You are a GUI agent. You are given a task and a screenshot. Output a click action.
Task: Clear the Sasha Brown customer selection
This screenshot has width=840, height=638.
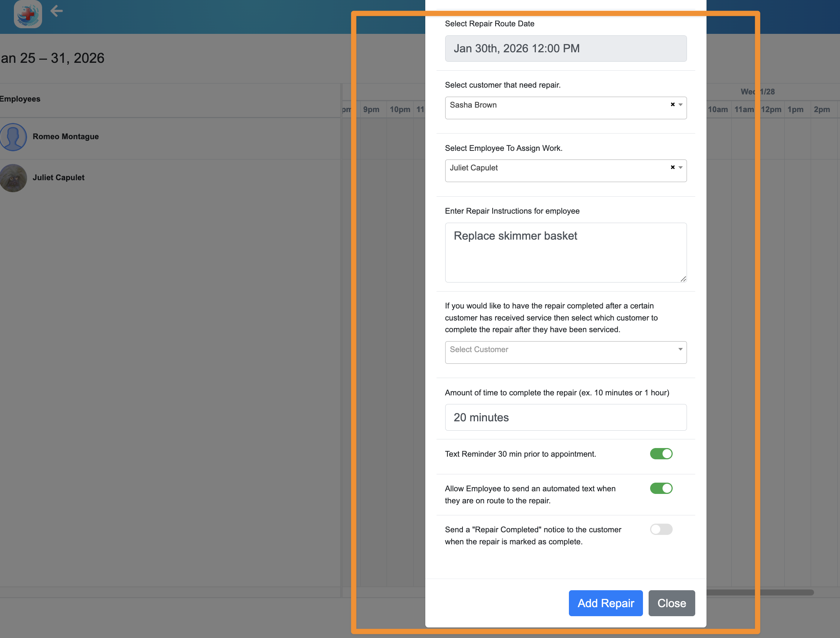click(673, 105)
